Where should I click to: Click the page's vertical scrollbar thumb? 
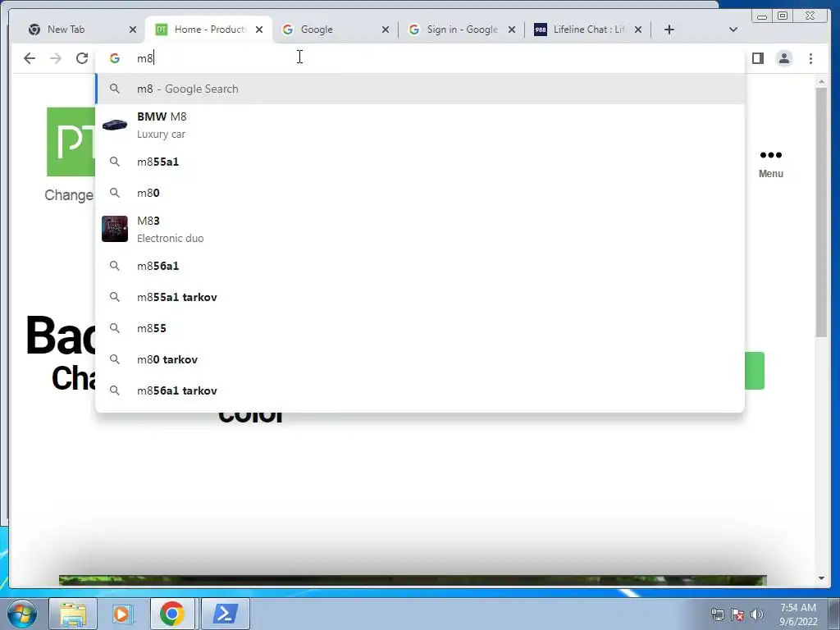821,212
